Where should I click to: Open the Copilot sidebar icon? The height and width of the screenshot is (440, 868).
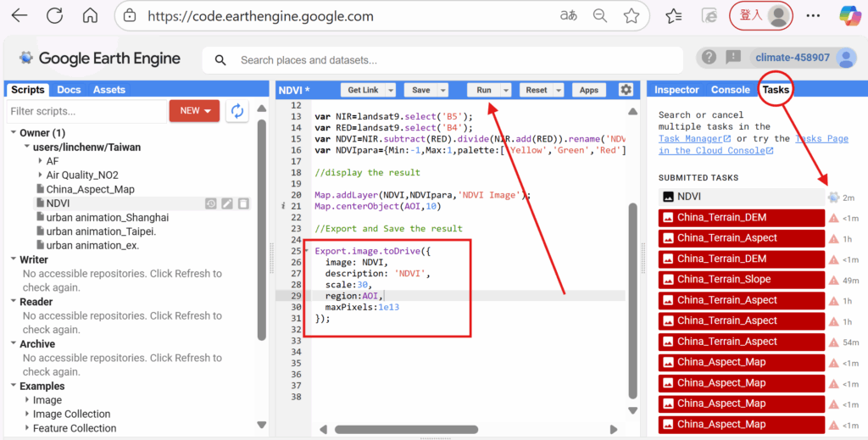849,15
